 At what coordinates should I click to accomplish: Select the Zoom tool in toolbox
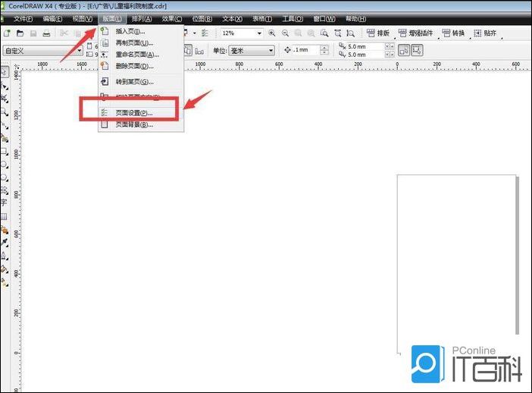pos(5,112)
